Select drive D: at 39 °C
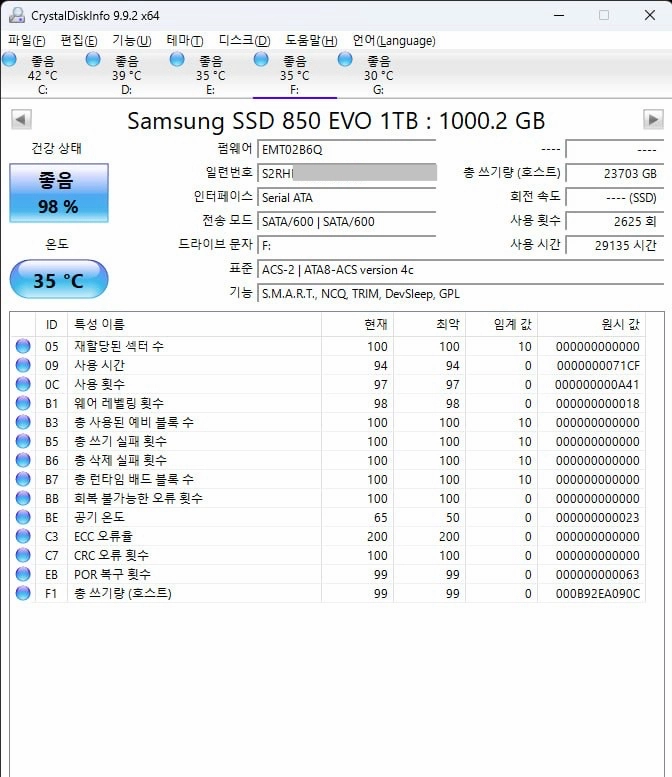Image resolution: width=672 pixels, height=777 pixels. 126,75
